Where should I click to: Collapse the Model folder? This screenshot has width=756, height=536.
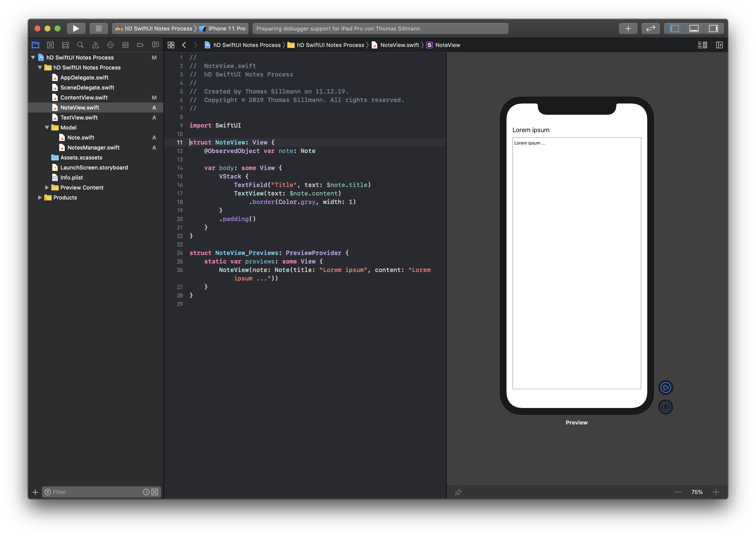tap(47, 127)
